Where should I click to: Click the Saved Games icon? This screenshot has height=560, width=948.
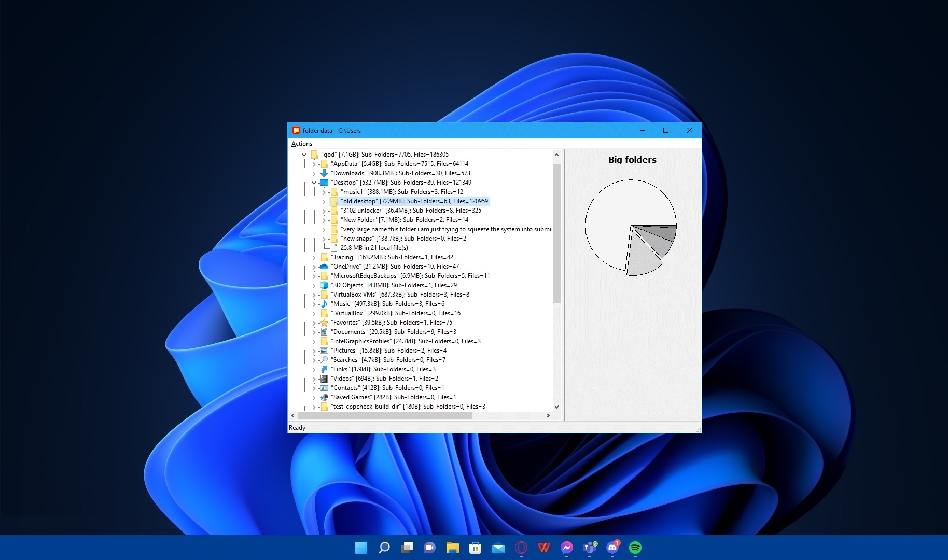tap(324, 397)
